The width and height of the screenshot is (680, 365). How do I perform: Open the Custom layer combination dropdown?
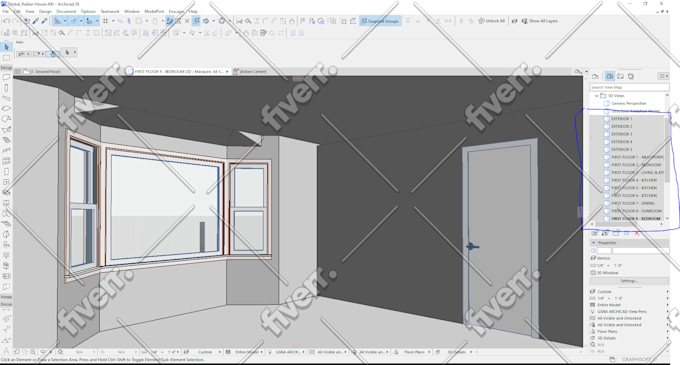629,291
